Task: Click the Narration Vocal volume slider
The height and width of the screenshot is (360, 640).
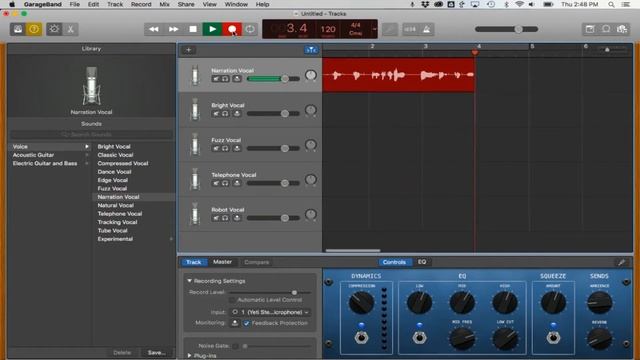Action: tap(273, 79)
